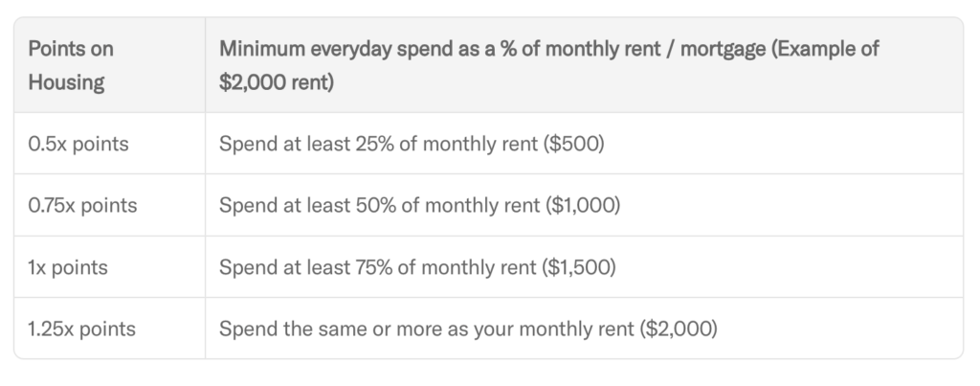Click the word "Housing" in the header
The height and width of the screenshot is (386, 980).
pos(66,82)
